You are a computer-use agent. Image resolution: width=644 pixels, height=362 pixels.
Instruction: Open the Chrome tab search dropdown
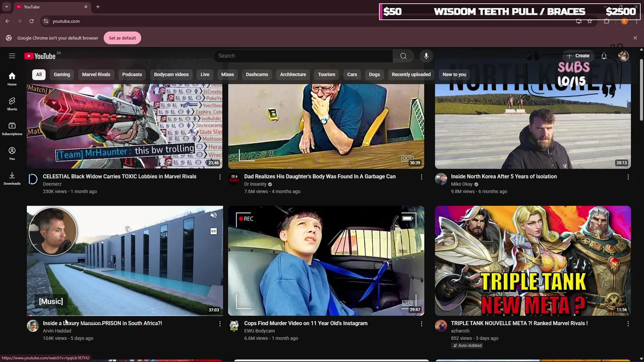pyautogui.click(x=7, y=7)
